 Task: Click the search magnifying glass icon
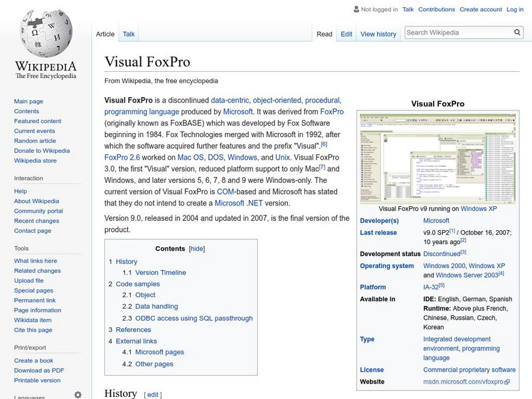[x=517, y=32]
